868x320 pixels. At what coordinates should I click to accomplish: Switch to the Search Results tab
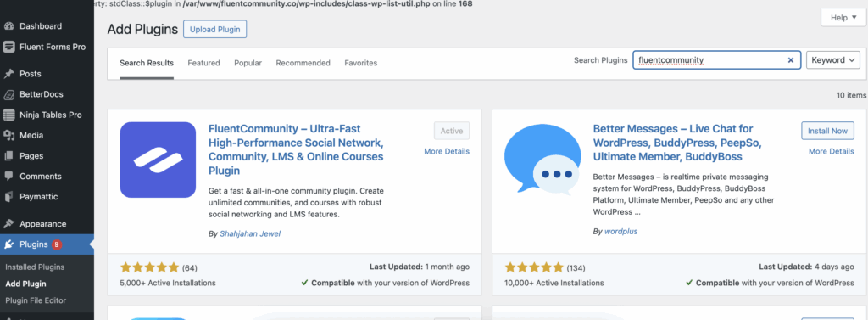pyautogui.click(x=147, y=63)
